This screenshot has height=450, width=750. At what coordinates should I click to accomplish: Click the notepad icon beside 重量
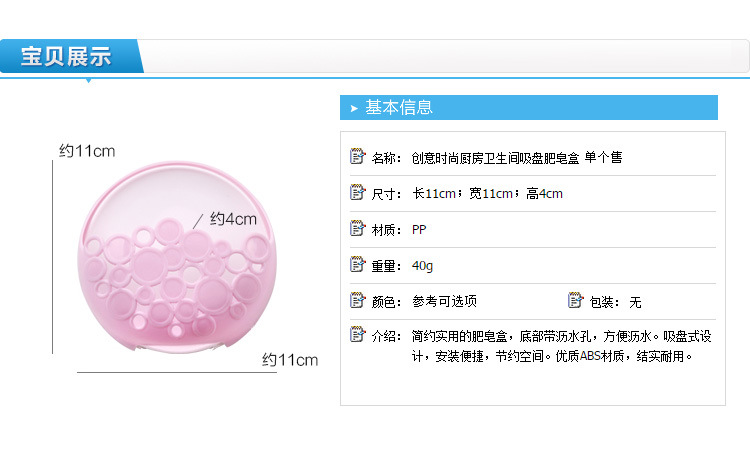(x=358, y=265)
